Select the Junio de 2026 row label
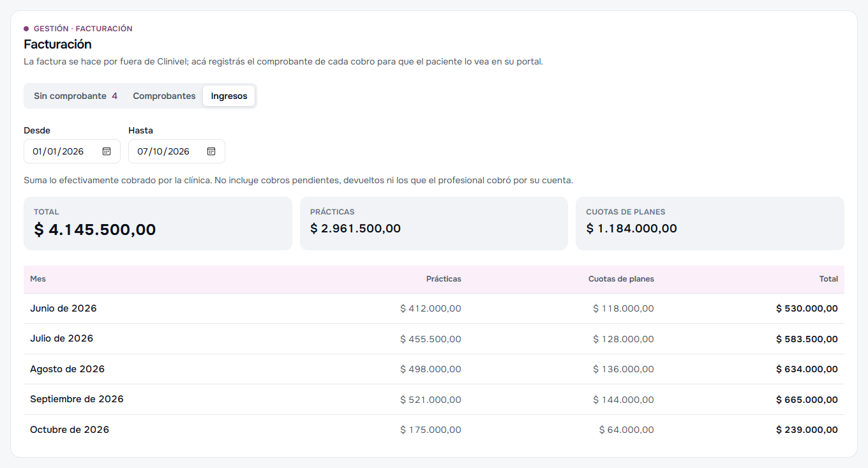 63,308
